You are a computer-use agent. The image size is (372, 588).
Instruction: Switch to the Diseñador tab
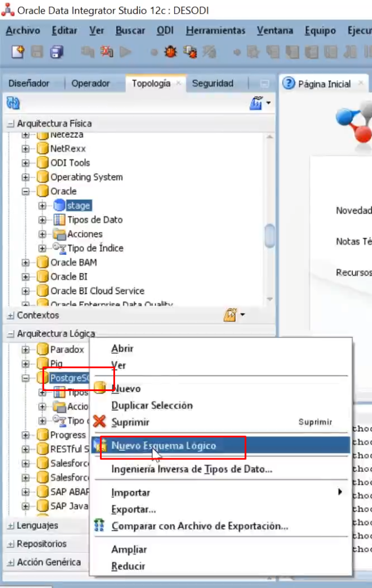[x=29, y=83]
